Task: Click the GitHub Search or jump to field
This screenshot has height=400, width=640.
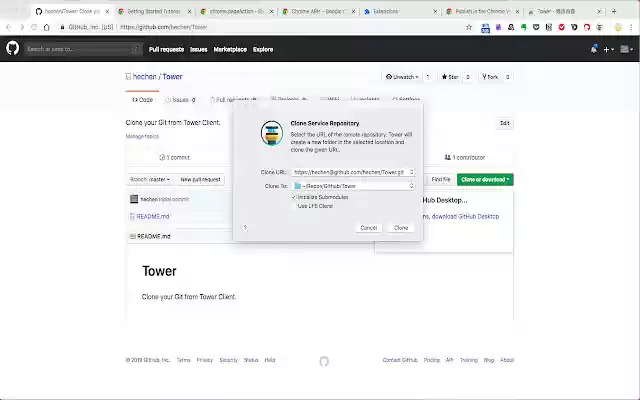Action: [83, 49]
